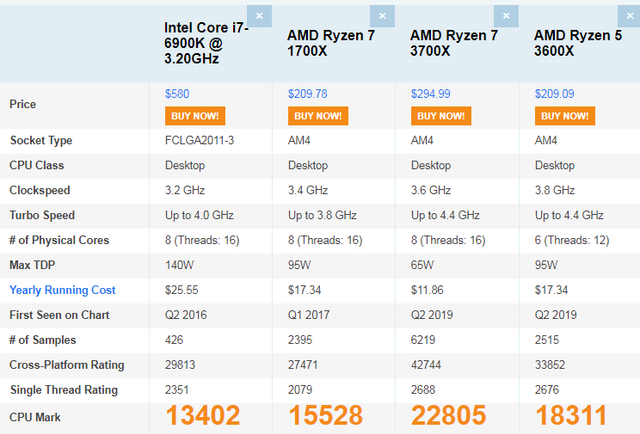
Task: Remove AMD Ryzen 7 1700X column with X
Action: coord(382,16)
